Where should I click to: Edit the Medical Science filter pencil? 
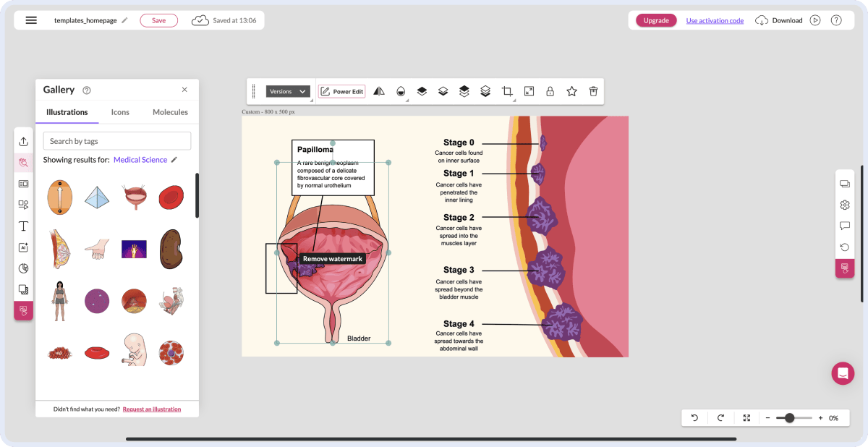pos(174,160)
